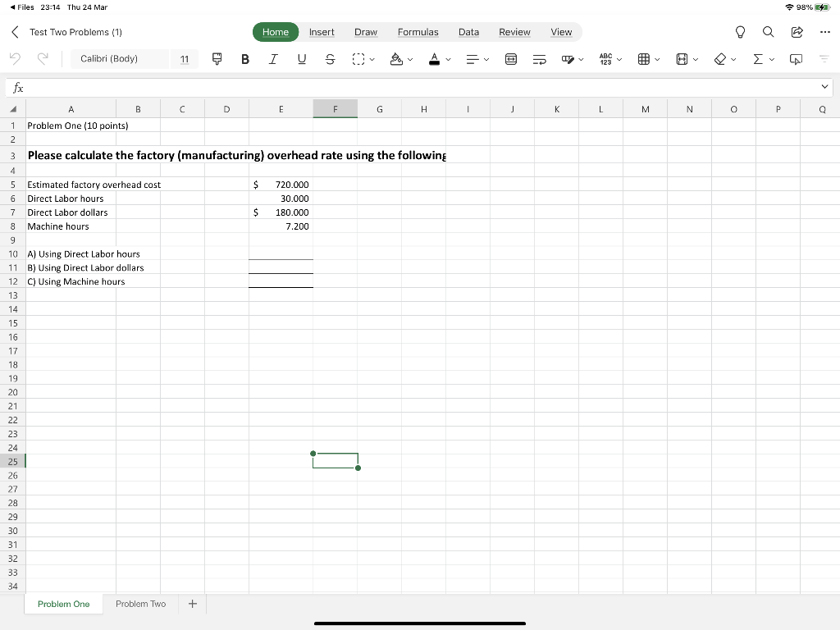The height and width of the screenshot is (630, 840).
Task: Click the select-all corner triangle
Action: (x=13, y=109)
